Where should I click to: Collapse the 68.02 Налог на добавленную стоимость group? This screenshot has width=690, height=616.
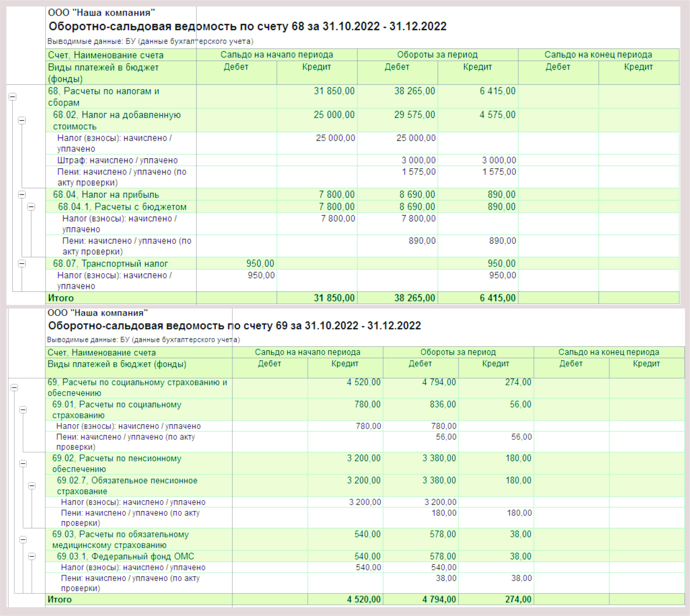coord(22,120)
